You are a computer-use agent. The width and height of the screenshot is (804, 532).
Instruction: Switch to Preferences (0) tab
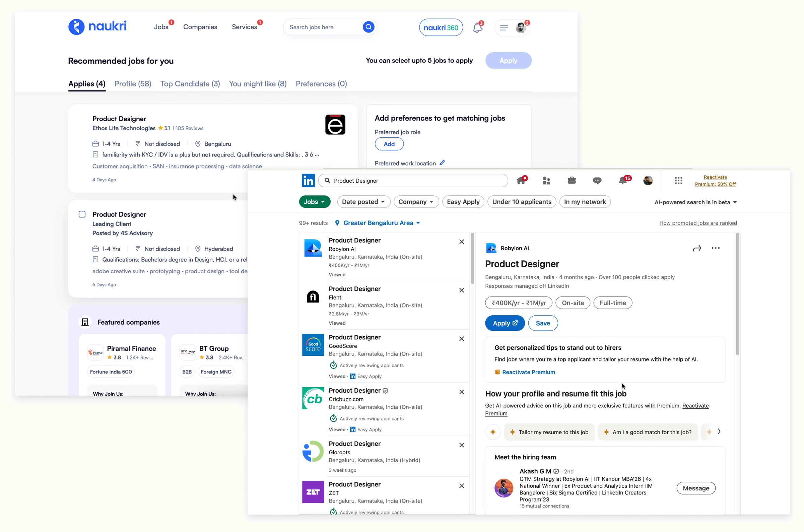(321, 84)
